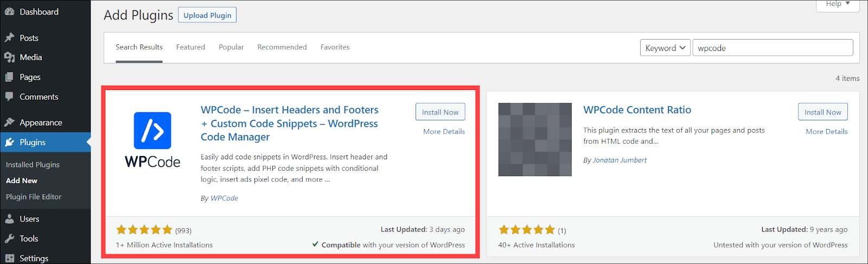This screenshot has height=264, width=868.
Task: Open the WPCode Content Ratio title link
Action: pos(637,110)
